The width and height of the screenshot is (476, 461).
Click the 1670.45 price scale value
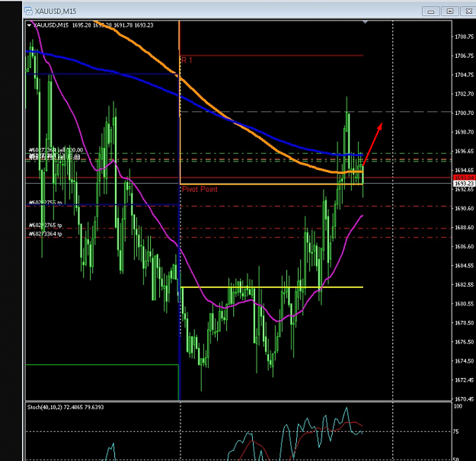[x=464, y=399]
